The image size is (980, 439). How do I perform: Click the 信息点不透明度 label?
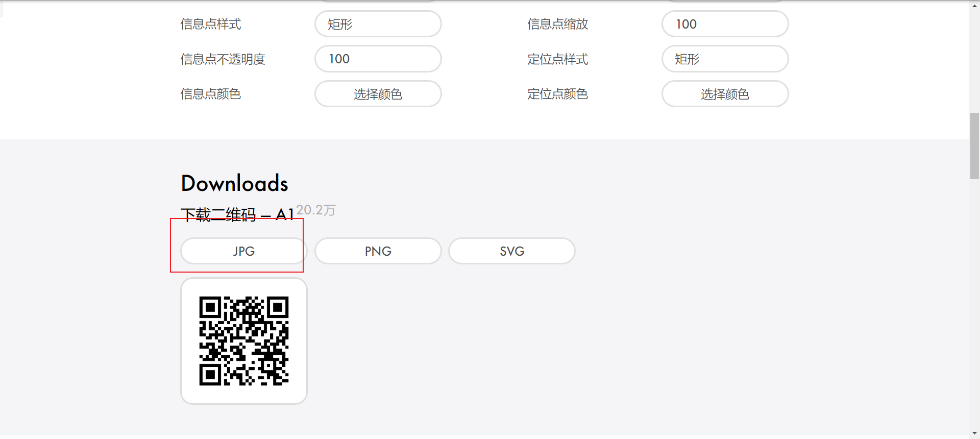tap(223, 59)
